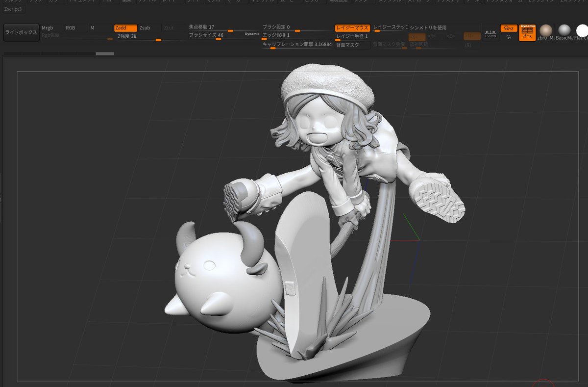Click the キャリブレーション距離 3.16884 slider

297,45
